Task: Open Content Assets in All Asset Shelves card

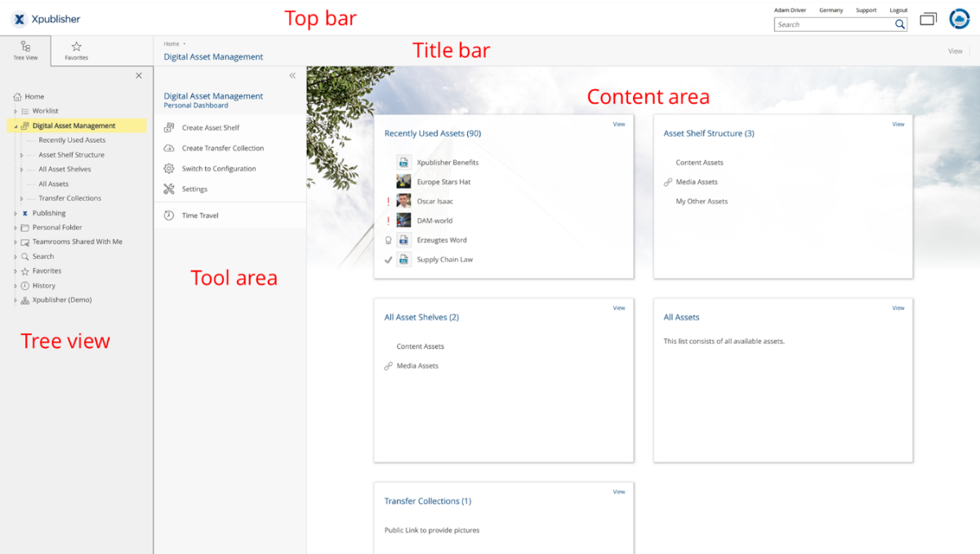Action: point(421,346)
